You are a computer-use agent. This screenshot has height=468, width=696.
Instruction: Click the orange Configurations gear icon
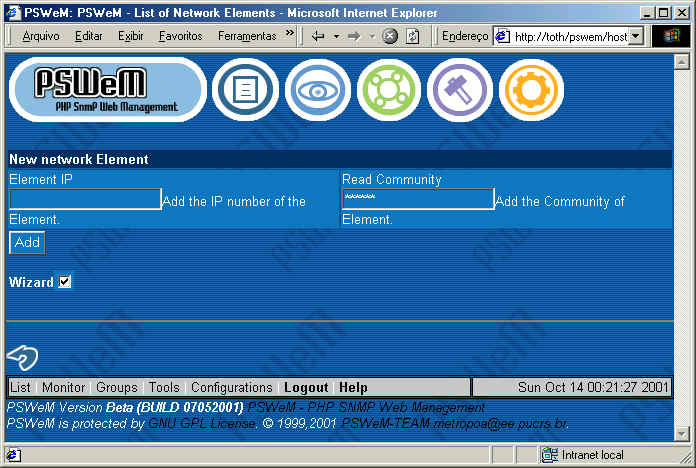[x=531, y=90]
